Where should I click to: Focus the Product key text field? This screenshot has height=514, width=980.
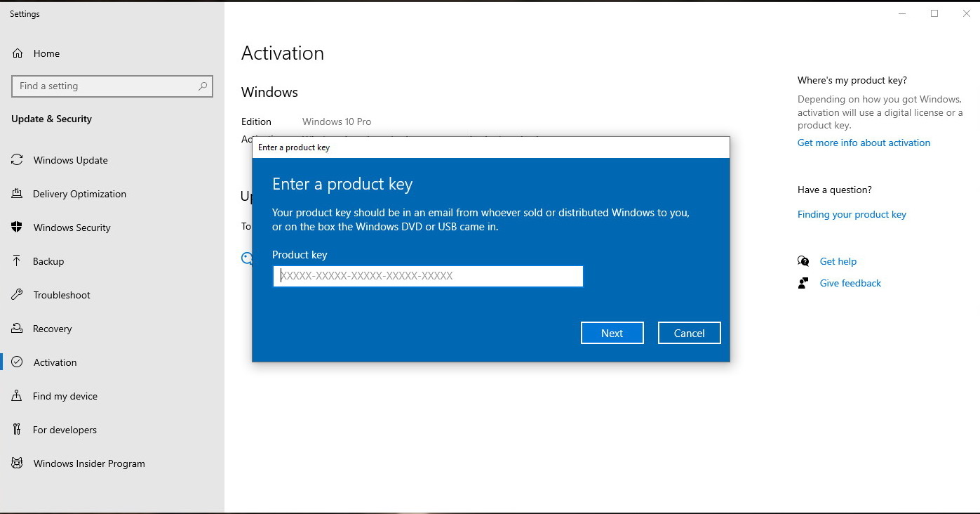click(x=428, y=276)
